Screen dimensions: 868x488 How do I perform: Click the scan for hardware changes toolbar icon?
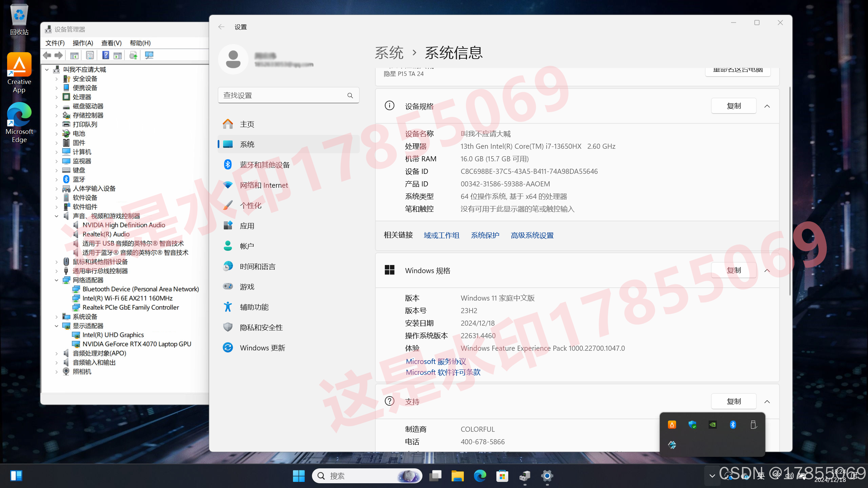click(x=149, y=55)
